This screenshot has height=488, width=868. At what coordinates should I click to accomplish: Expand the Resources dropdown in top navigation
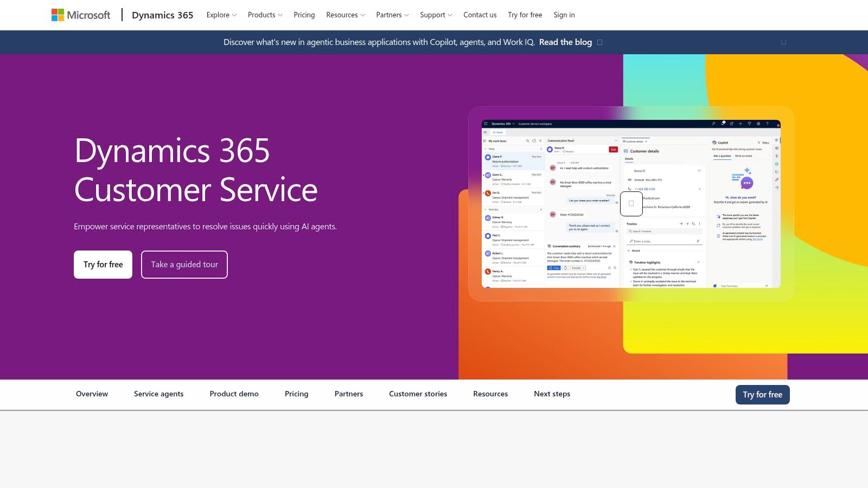tap(346, 15)
